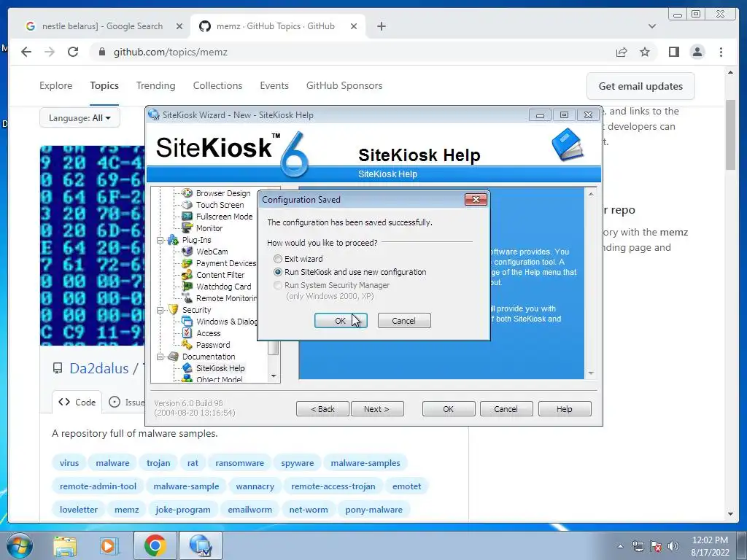
Task: Close the memz GitHub Topics tab
Action: pyautogui.click(x=354, y=26)
